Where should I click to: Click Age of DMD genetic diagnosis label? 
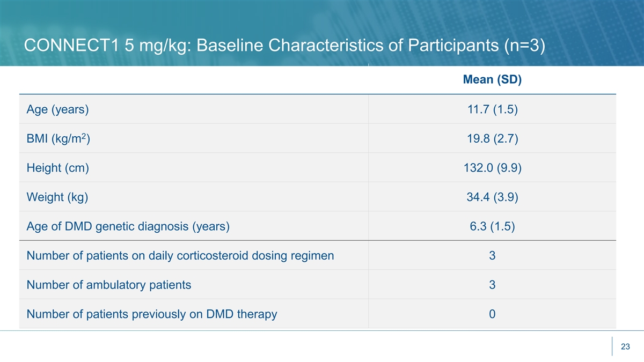[128, 227]
